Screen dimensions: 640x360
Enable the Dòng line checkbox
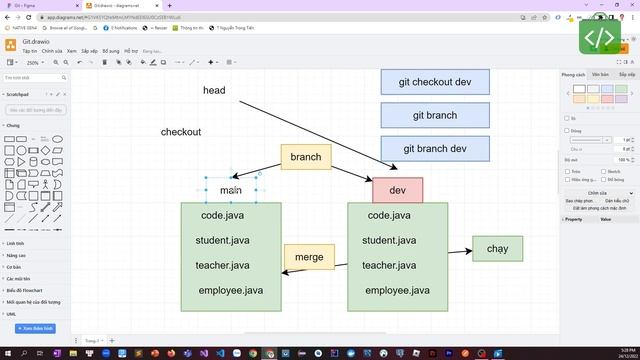click(x=567, y=131)
